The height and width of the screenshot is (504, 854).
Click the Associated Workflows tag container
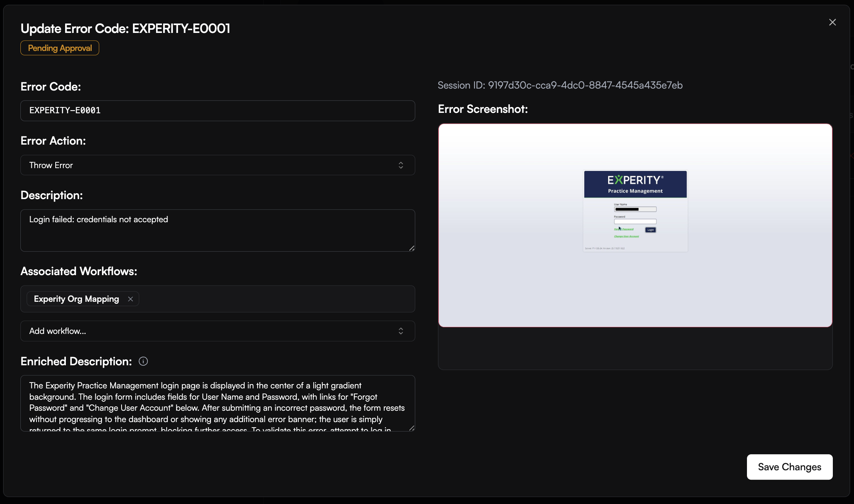coord(274,299)
